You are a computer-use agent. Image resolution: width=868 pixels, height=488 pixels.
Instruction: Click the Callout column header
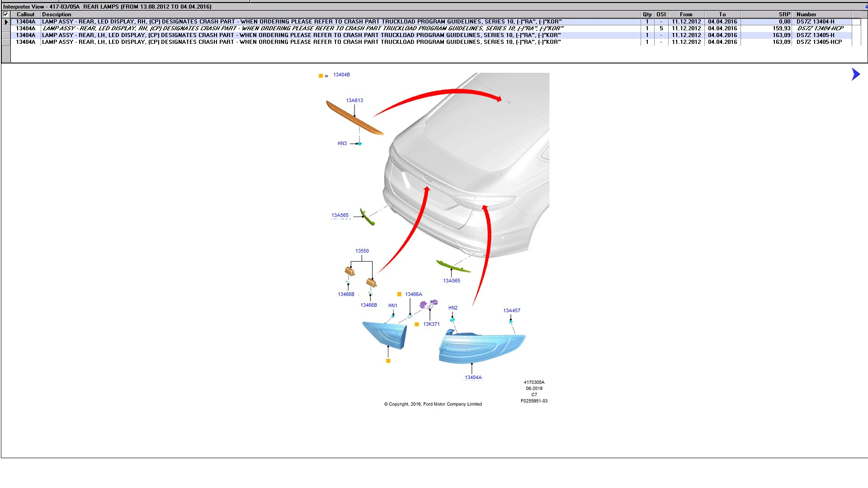pos(25,14)
